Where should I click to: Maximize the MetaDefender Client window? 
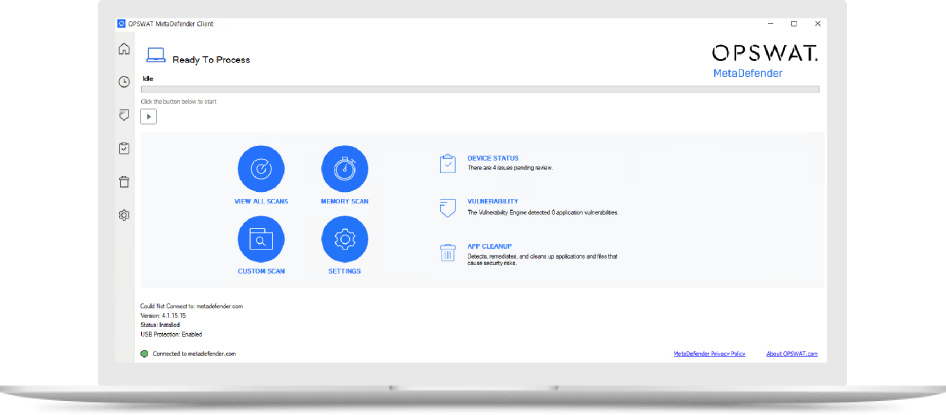click(x=794, y=24)
